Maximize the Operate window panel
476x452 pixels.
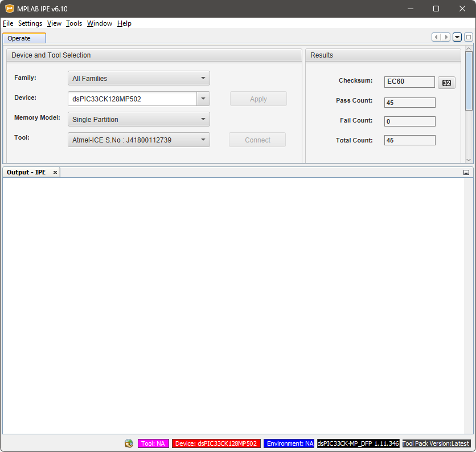[469, 37]
